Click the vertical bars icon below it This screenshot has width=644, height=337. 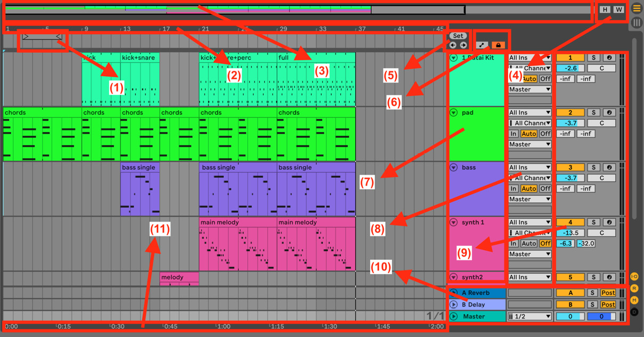click(x=637, y=22)
